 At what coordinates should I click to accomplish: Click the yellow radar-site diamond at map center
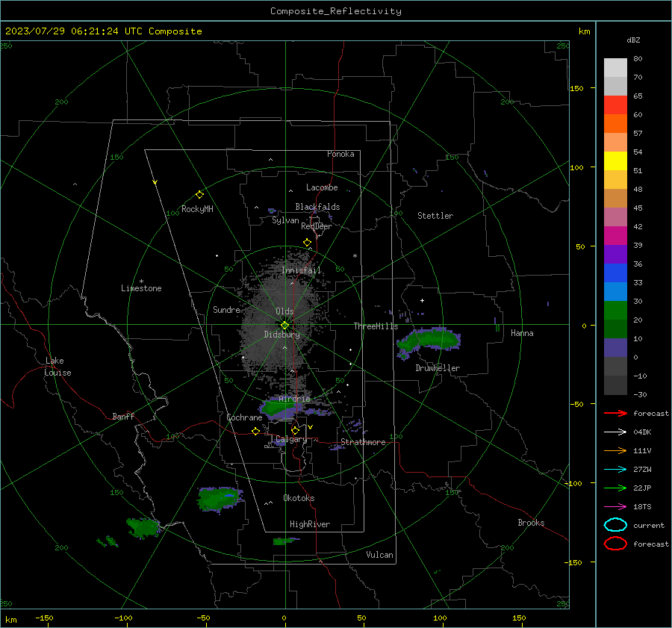(x=284, y=326)
